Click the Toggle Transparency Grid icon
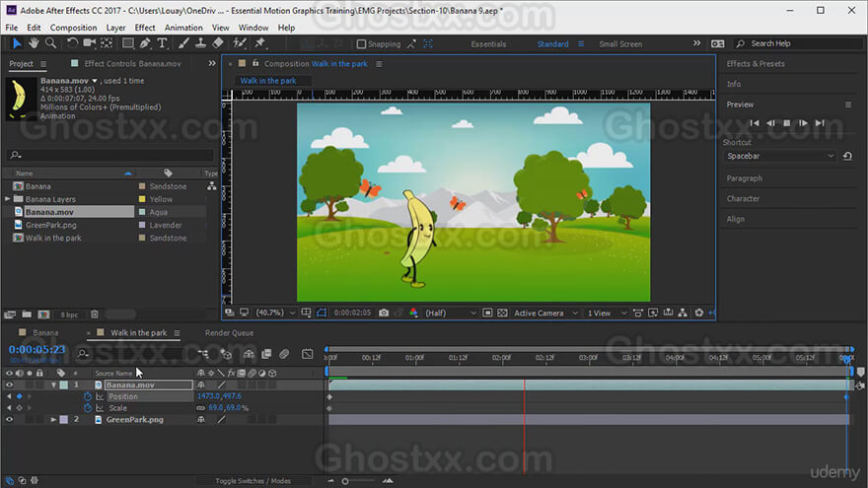 tap(502, 314)
